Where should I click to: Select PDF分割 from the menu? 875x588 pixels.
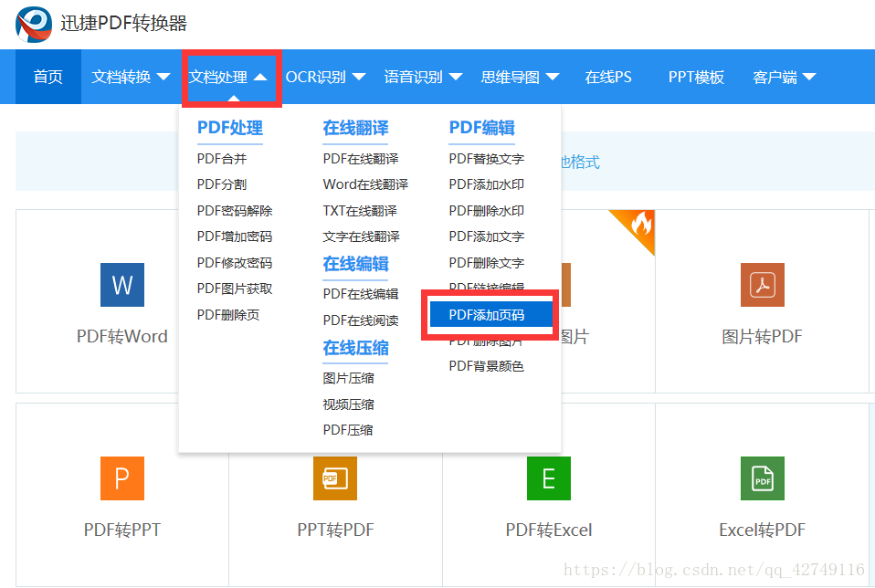pos(222,184)
